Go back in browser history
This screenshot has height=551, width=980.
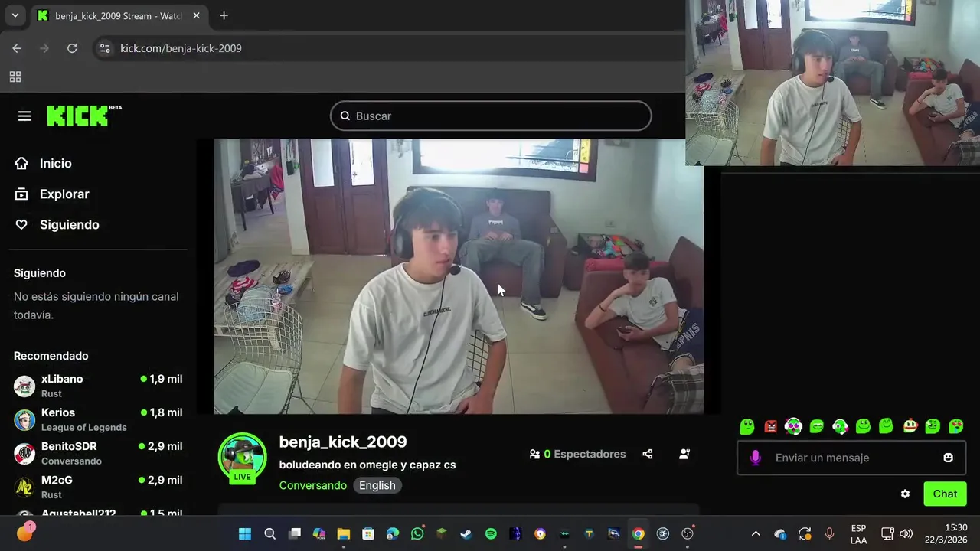point(17,48)
